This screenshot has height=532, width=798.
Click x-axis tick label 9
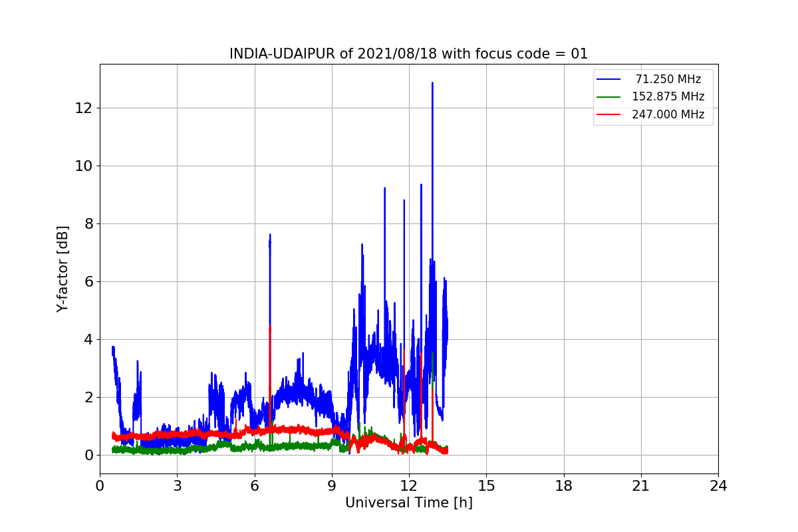332,485
